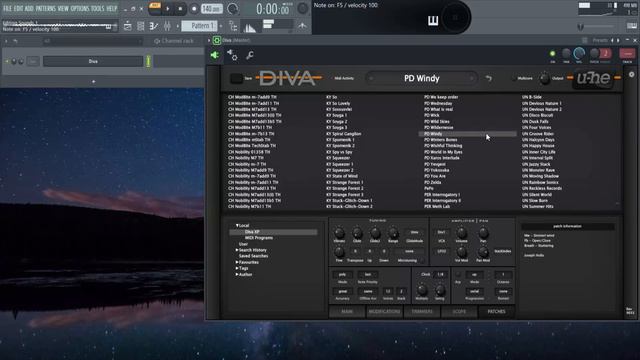Click the u-he logo

pos(593,78)
